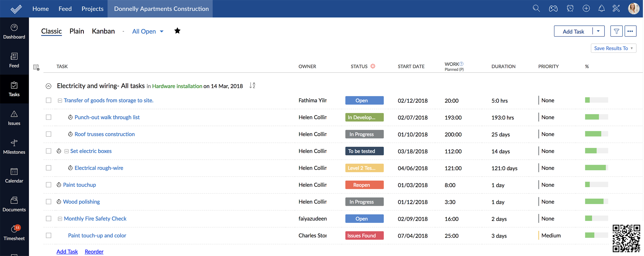644x256 pixels.
Task: Collapse Electricity and wiring task group
Action: click(48, 86)
